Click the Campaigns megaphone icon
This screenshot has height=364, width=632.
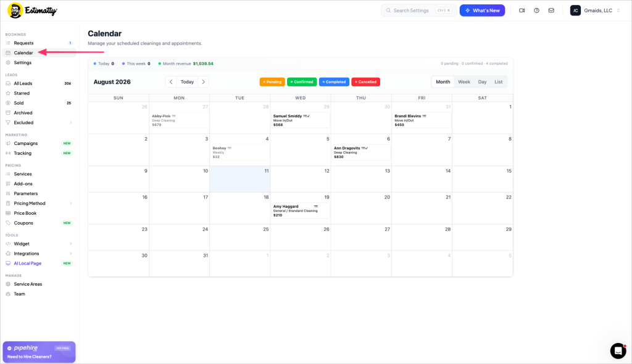8,144
